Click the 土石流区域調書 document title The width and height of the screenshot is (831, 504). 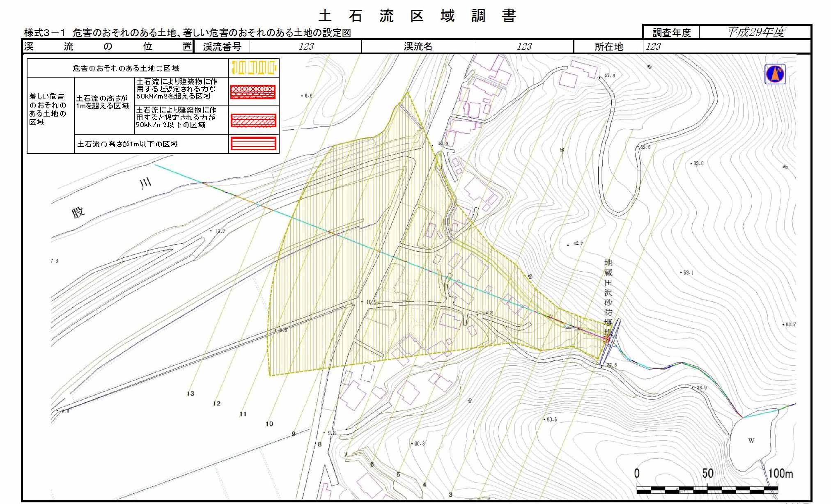coord(417,16)
